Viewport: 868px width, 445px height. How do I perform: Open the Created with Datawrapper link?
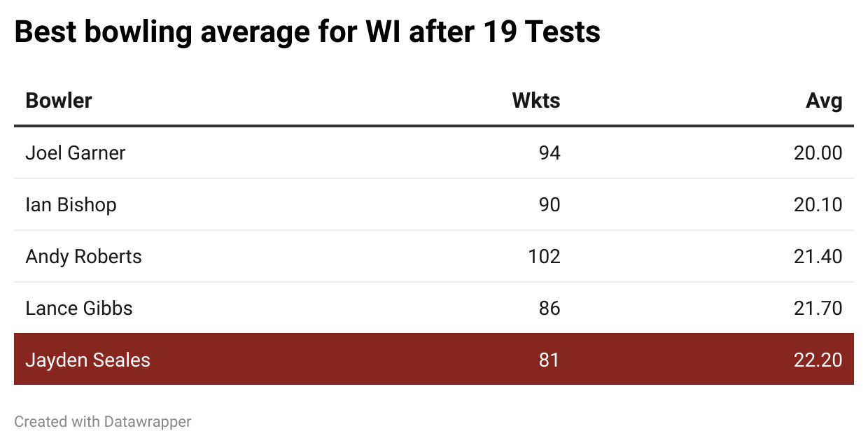[103, 422]
